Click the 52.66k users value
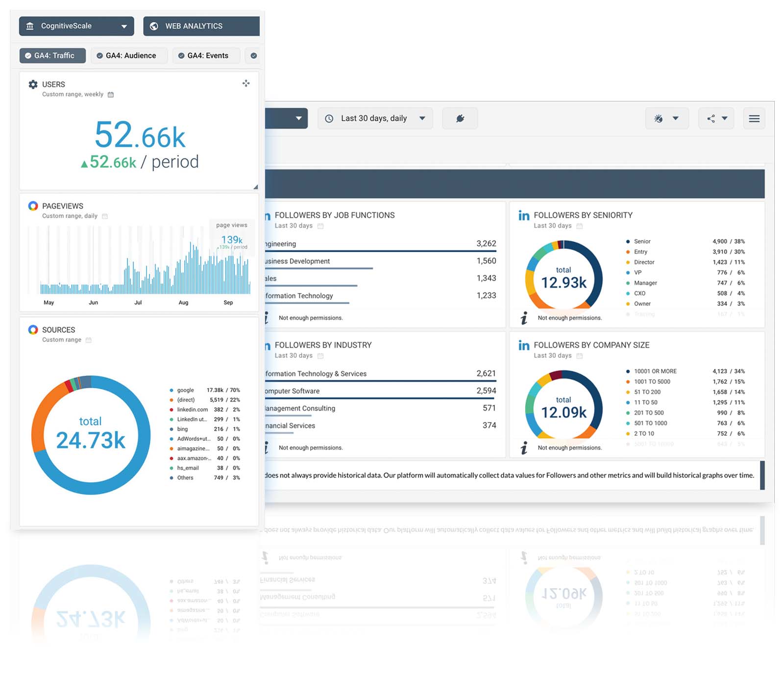The width and height of the screenshot is (784, 674). pyautogui.click(x=140, y=135)
